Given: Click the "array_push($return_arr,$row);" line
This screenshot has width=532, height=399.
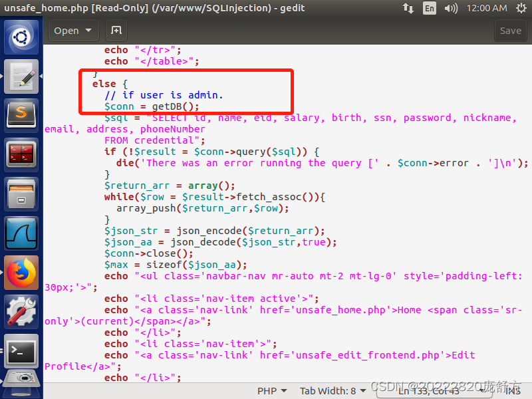Looking at the screenshot, I should coord(203,208).
